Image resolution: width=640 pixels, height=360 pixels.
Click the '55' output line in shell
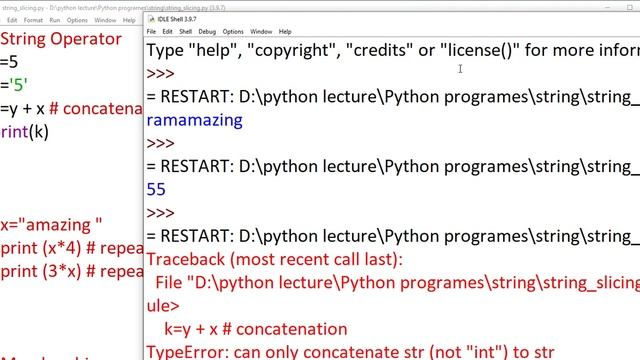click(156, 189)
